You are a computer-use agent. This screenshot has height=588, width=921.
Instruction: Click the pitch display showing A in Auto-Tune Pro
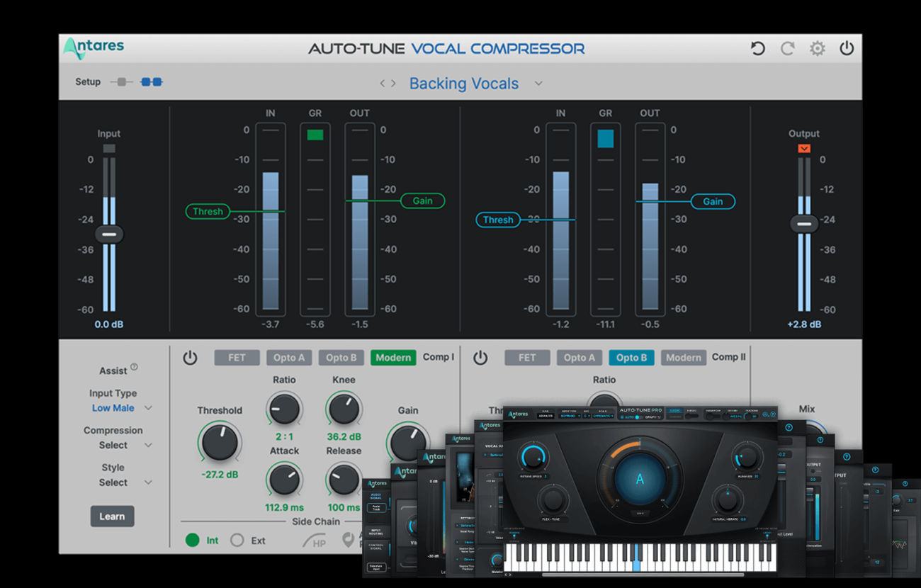(x=640, y=479)
